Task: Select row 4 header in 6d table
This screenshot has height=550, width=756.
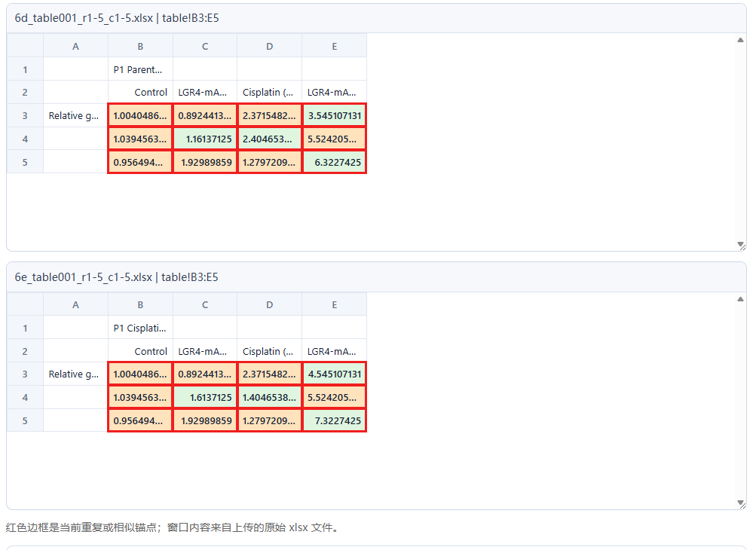Action: point(25,139)
